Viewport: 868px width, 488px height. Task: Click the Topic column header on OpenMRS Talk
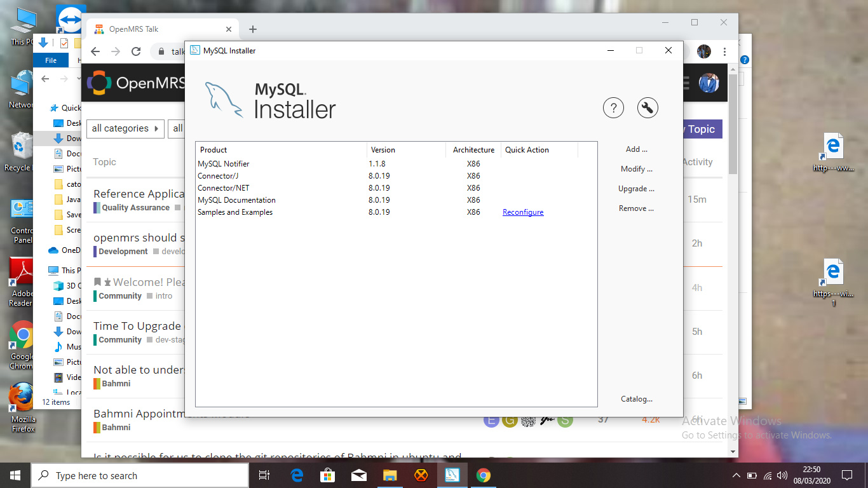104,162
